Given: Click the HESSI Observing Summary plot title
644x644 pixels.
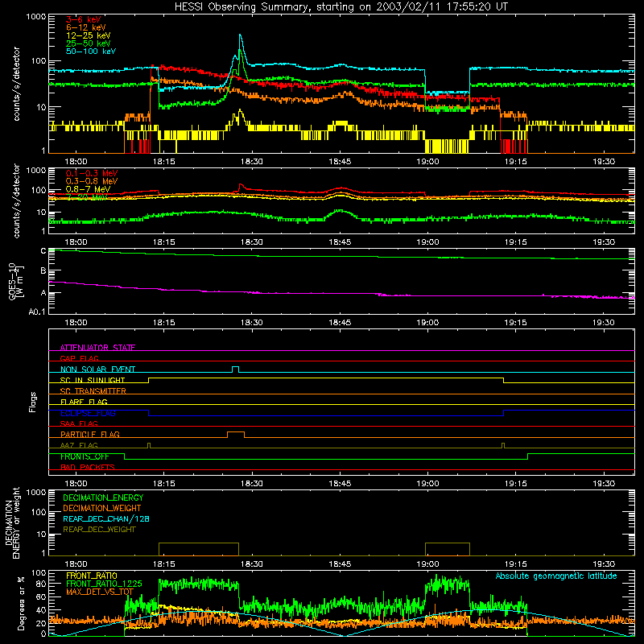Looking at the screenshot, I should [341, 6].
